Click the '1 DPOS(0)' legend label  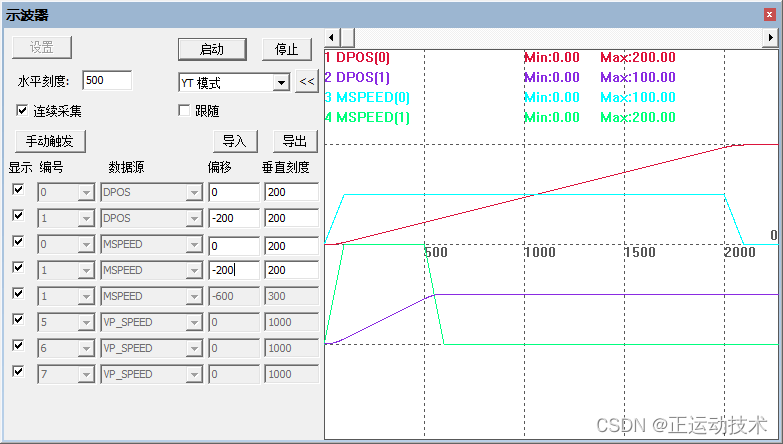357,57
